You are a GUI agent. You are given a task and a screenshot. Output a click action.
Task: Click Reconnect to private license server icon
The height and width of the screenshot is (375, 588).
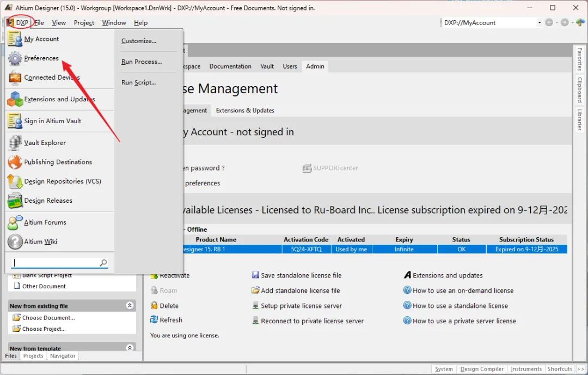click(x=255, y=320)
